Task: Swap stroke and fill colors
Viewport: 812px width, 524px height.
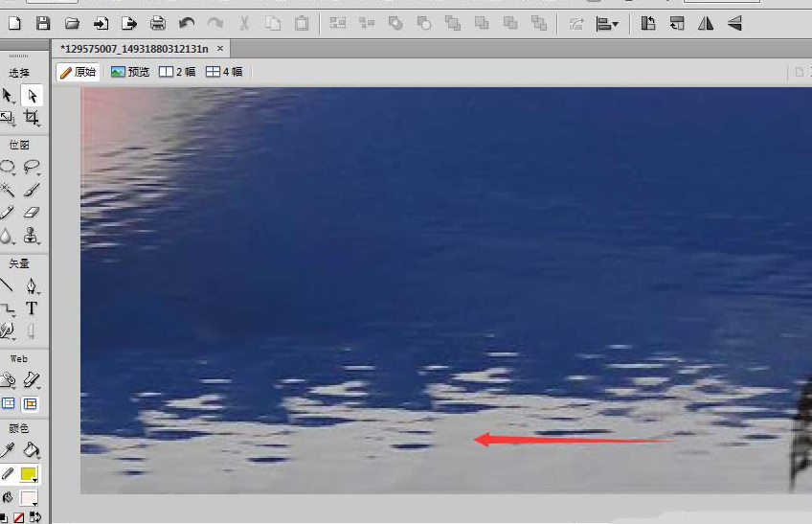Action: click(x=34, y=517)
